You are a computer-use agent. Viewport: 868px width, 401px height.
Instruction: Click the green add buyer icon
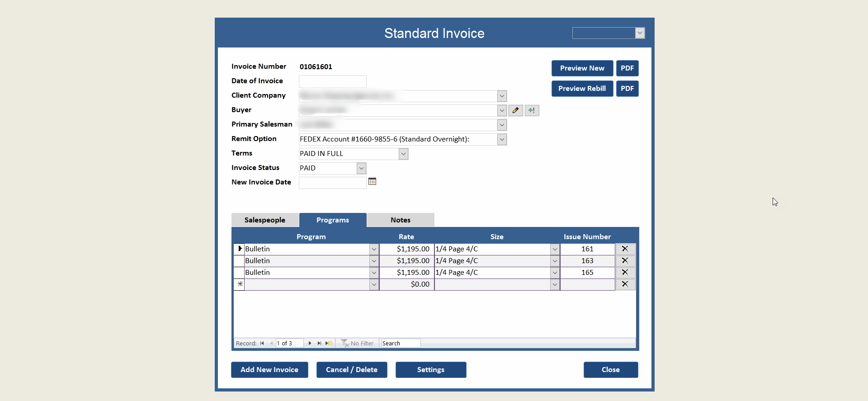tap(532, 110)
